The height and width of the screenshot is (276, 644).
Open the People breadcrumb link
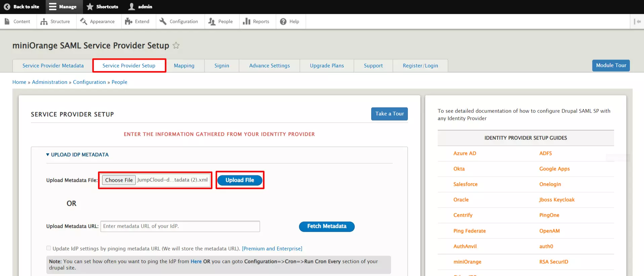[x=119, y=82]
